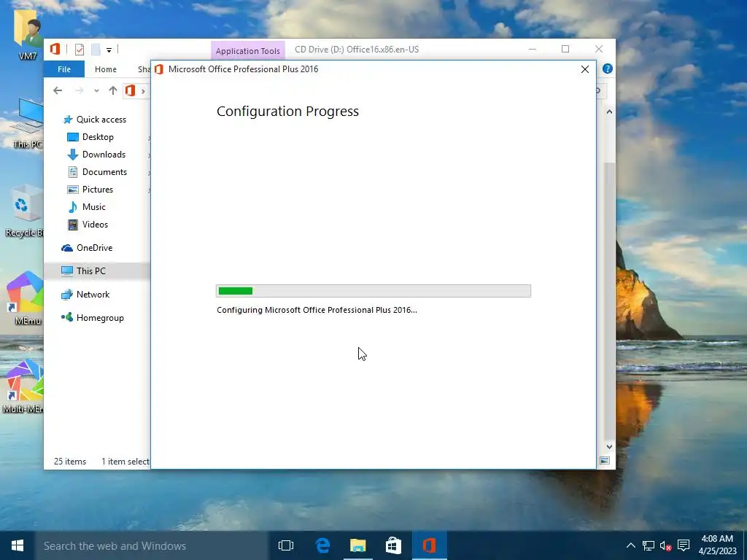
Task: Go back in File Explorer
Action: pos(58,90)
